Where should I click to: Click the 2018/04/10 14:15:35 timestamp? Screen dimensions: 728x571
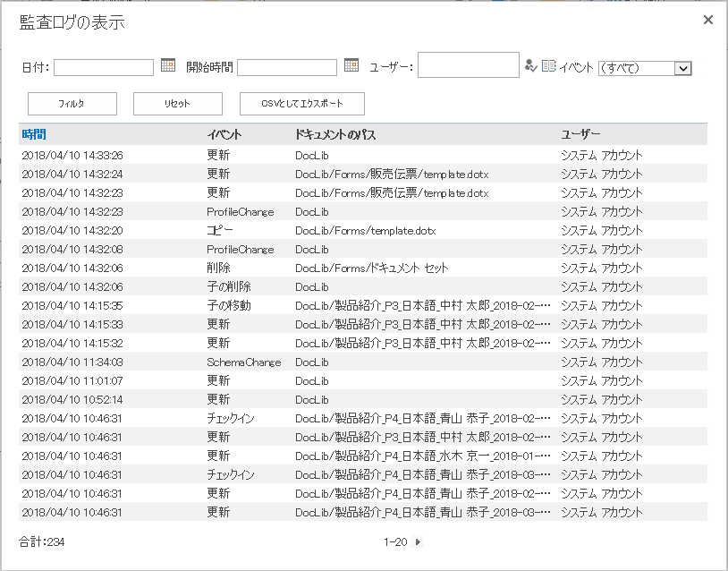click(72, 305)
